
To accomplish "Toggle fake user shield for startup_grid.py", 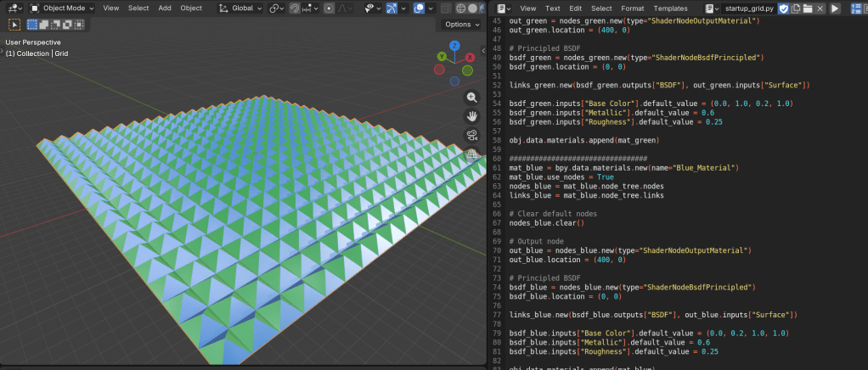I will pyautogui.click(x=782, y=8).
